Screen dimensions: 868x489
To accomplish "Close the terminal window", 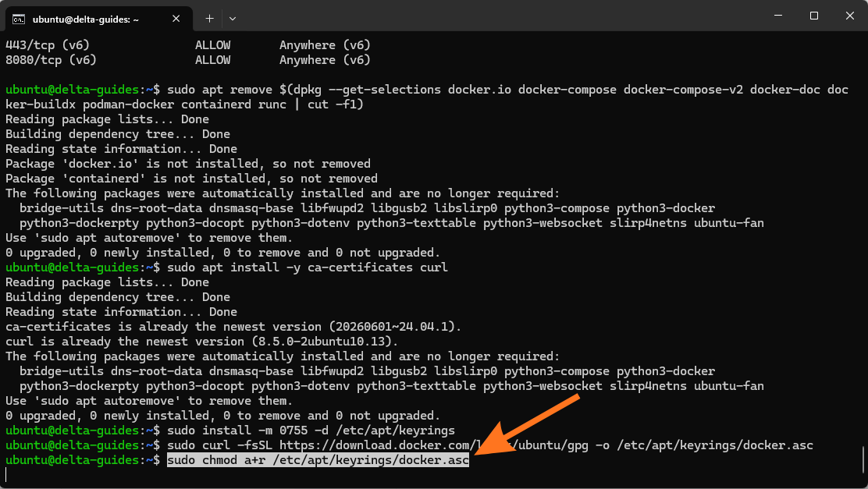I will click(x=850, y=16).
